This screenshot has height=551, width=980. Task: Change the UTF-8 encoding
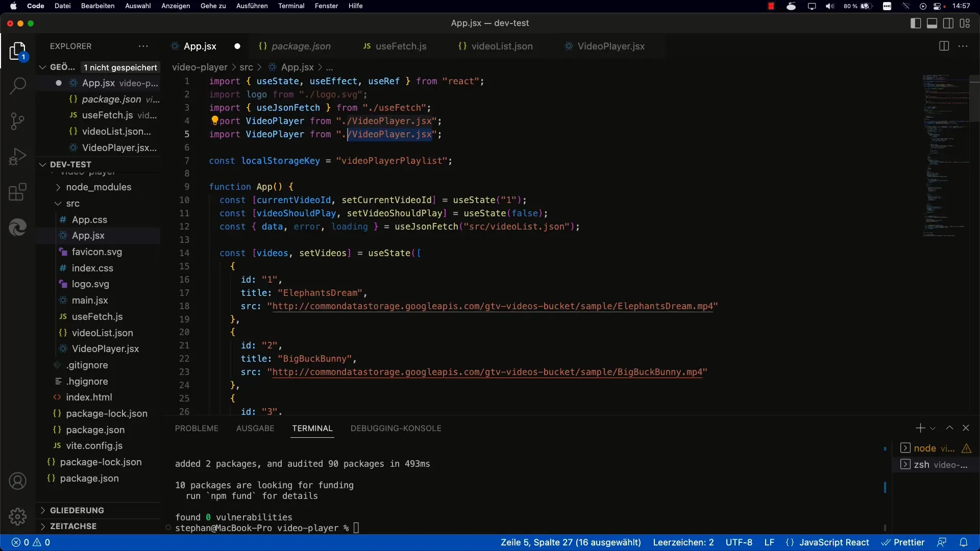click(739, 542)
